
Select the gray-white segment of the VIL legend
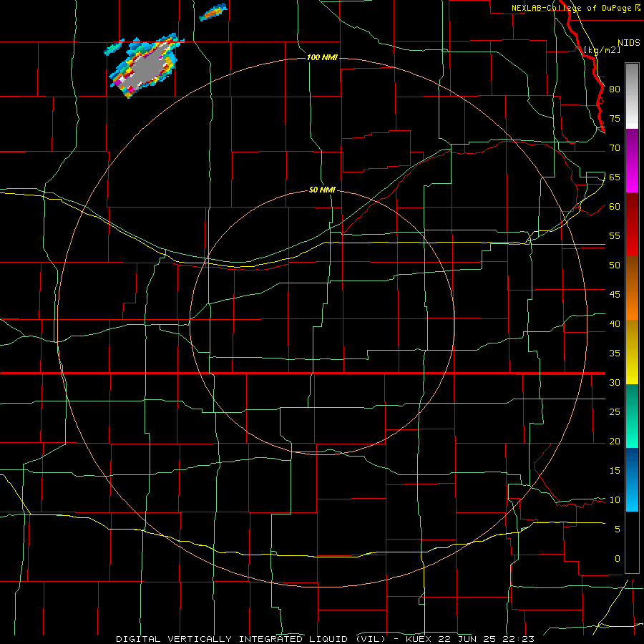point(632,96)
